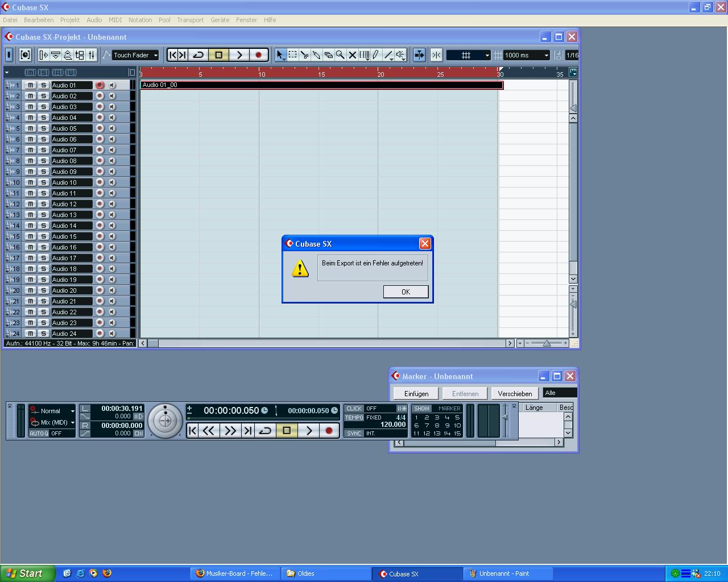Select the Draw pencil tool
The height and width of the screenshot is (582, 728).
pos(376,55)
